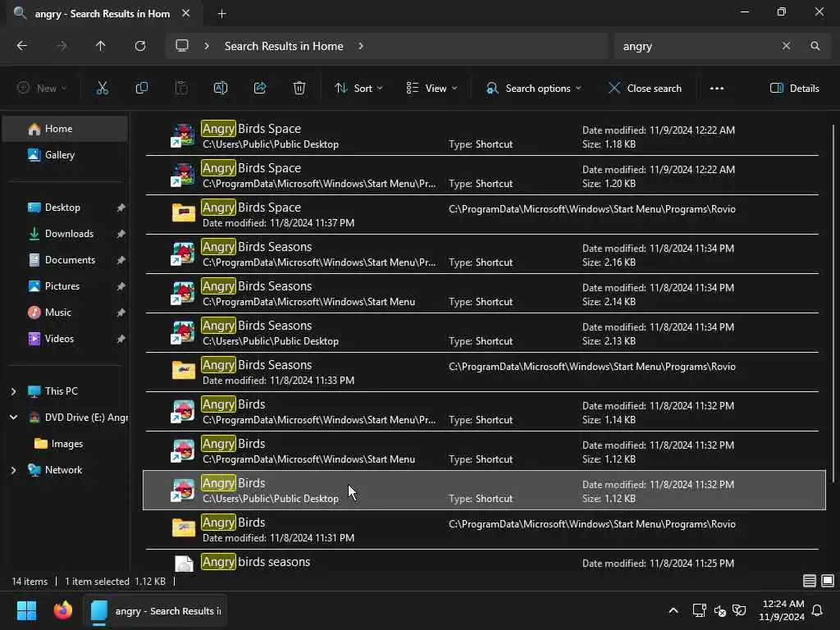The width and height of the screenshot is (840, 630).
Task: Unpin Music from Quick access
Action: (x=121, y=313)
